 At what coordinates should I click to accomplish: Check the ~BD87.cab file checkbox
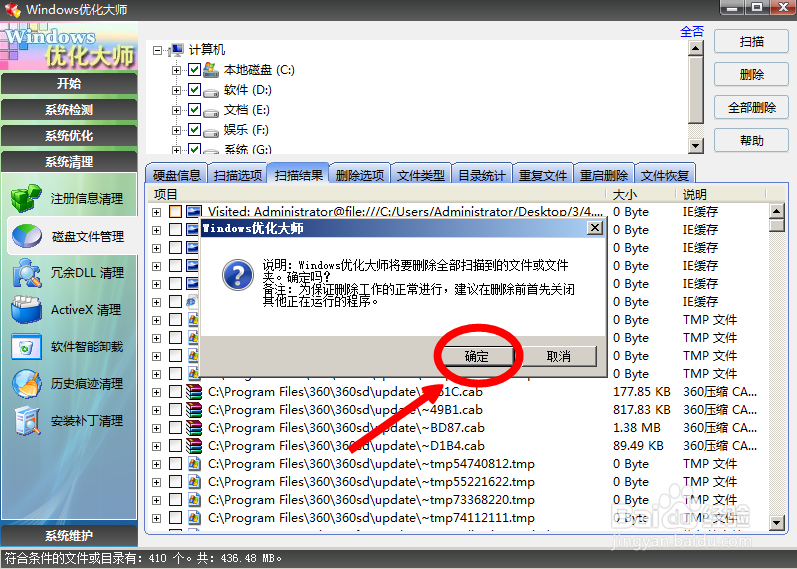(x=175, y=428)
